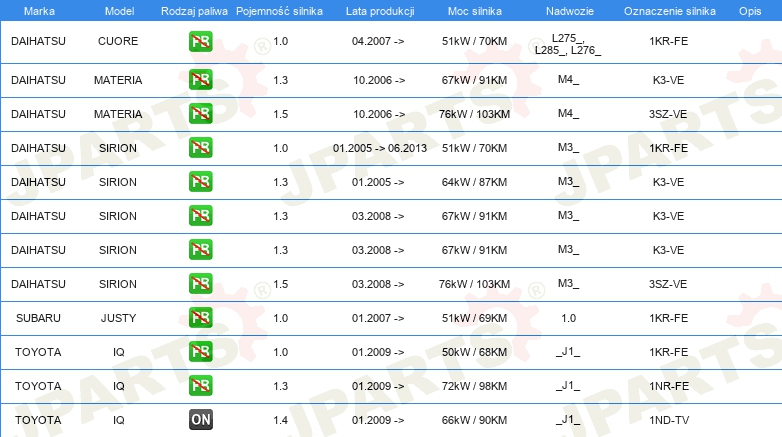Click engine code 1NR-FE
This screenshot has height=437, width=782.
pyautogui.click(x=669, y=386)
